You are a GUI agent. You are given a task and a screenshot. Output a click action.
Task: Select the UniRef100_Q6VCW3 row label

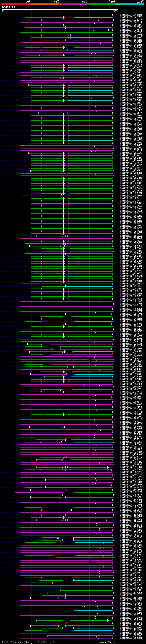pyautogui.click(x=131, y=42)
